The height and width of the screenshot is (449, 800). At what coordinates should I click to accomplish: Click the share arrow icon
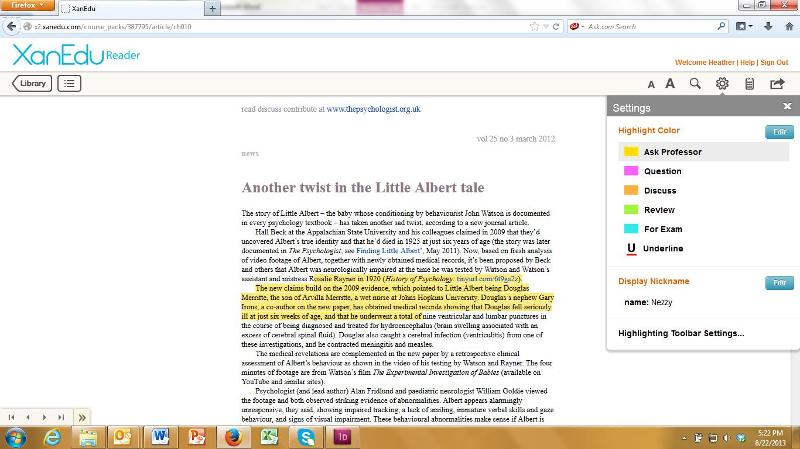pos(777,84)
